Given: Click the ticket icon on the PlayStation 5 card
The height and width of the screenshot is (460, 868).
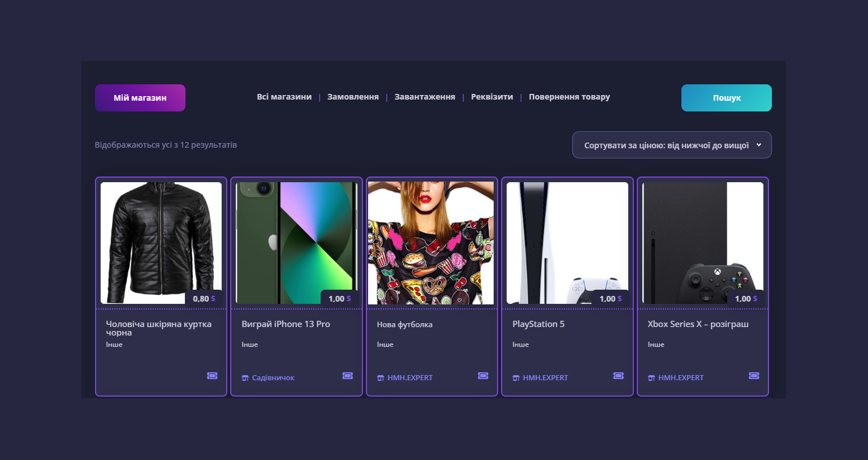Looking at the screenshot, I should 619,376.
